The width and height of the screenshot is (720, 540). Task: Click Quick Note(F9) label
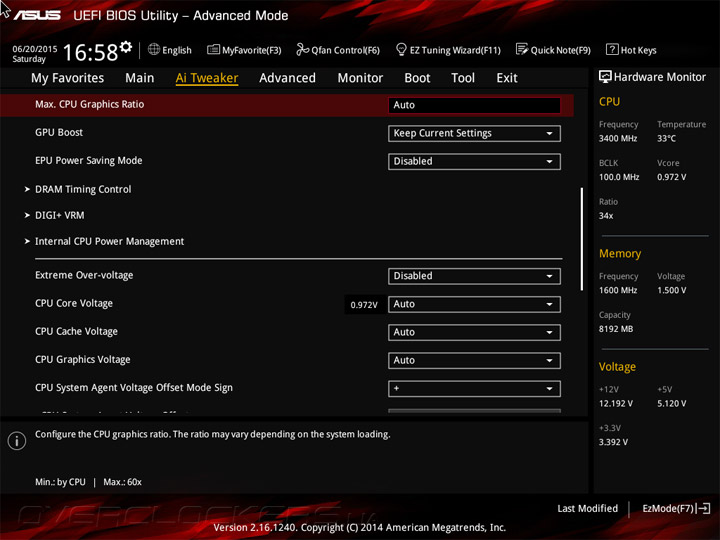pos(561,50)
